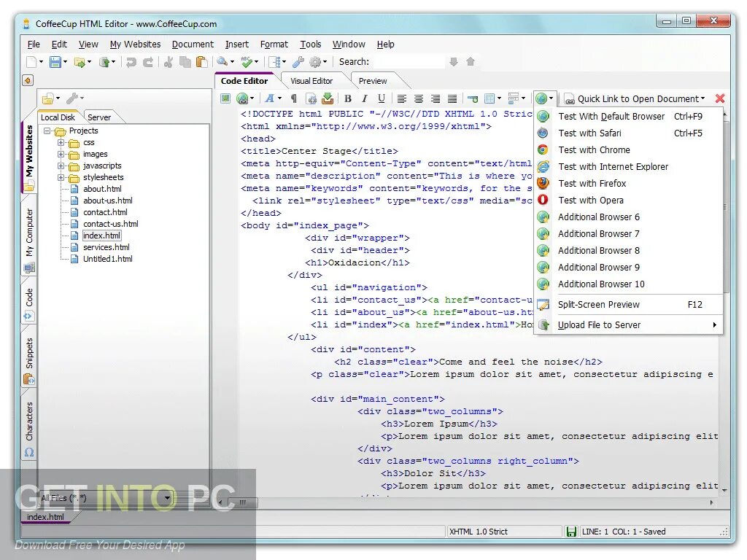Select Test With Default Browser
Viewport: 747px width, 560px height.
pyautogui.click(x=628, y=116)
